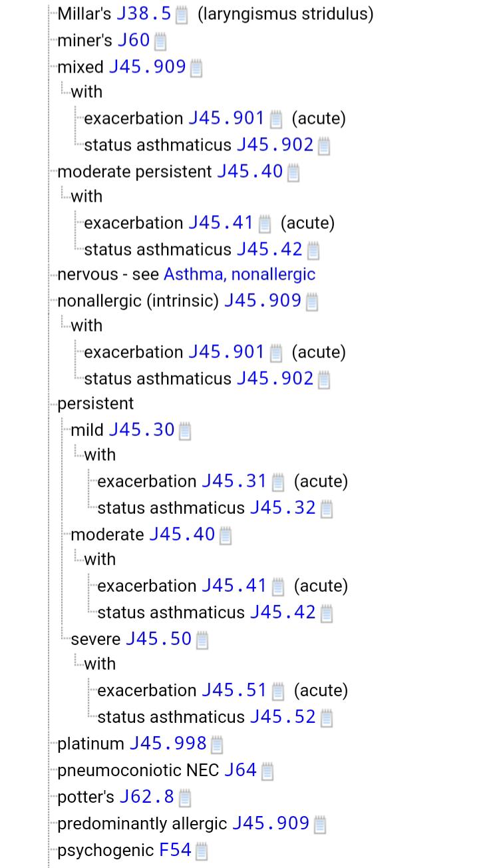Click the note icon next to potter's J62.8

point(185,797)
